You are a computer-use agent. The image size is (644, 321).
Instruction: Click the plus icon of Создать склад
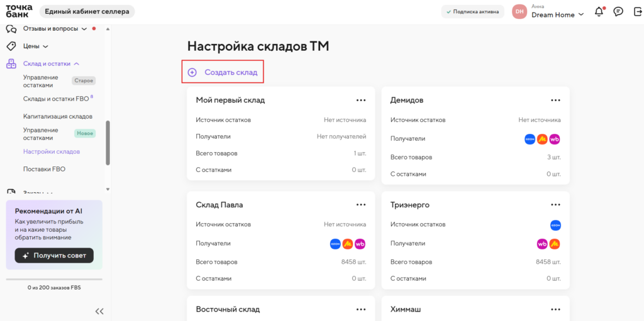pyautogui.click(x=192, y=73)
